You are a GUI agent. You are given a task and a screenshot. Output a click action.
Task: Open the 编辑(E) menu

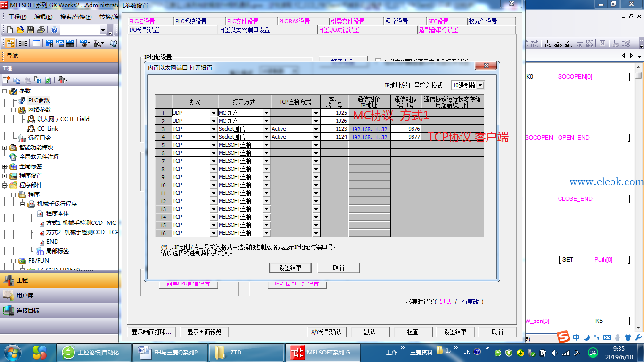[43, 16]
